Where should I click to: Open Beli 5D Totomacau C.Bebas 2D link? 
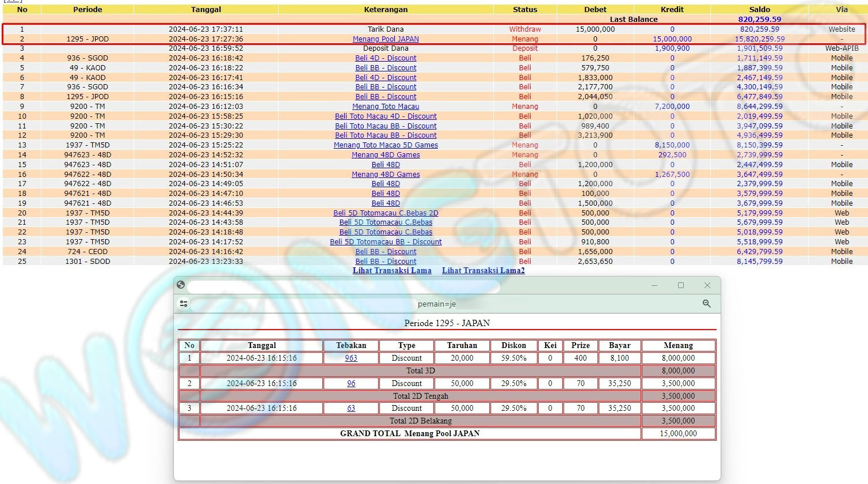386,213
